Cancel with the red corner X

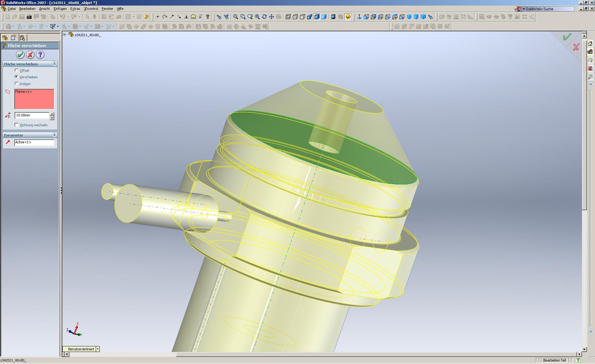[576, 47]
